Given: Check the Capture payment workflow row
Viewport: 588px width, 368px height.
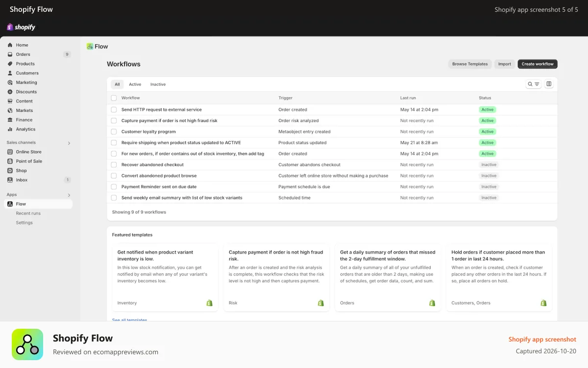Looking at the screenshot, I should click(114, 121).
